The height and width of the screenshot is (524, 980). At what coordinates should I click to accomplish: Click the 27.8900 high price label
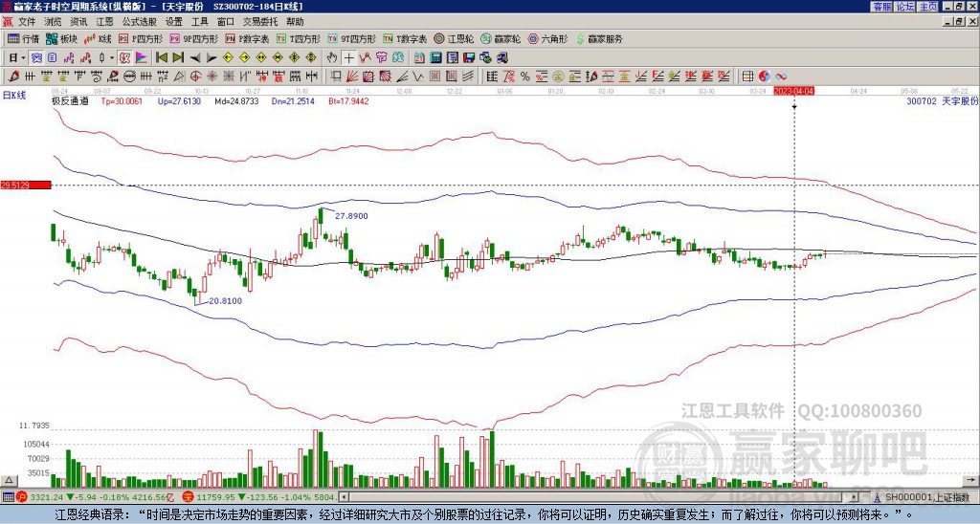pyautogui.click(x=351, y=216)
